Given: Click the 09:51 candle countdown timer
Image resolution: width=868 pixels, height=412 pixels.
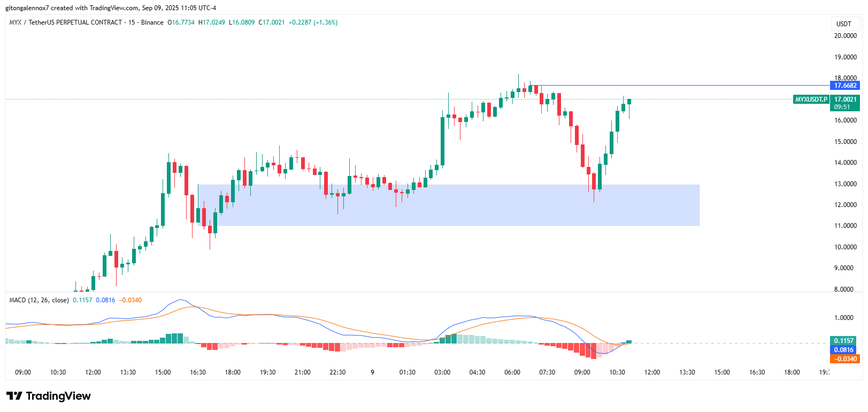Looking at the screenshot, I should tap(842, 107).
